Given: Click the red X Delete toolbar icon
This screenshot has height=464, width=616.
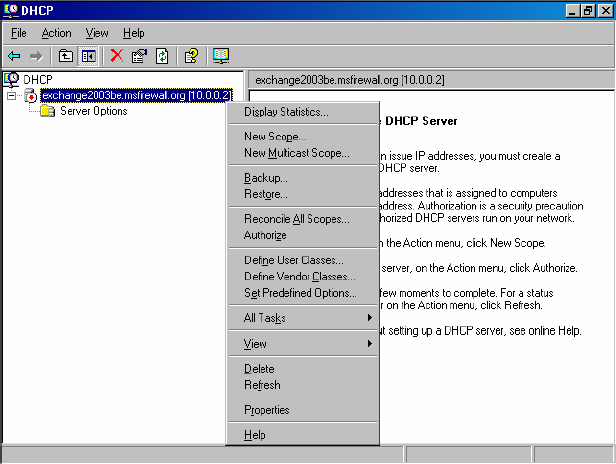Looking at the screenshot, I should coord(117,56).
